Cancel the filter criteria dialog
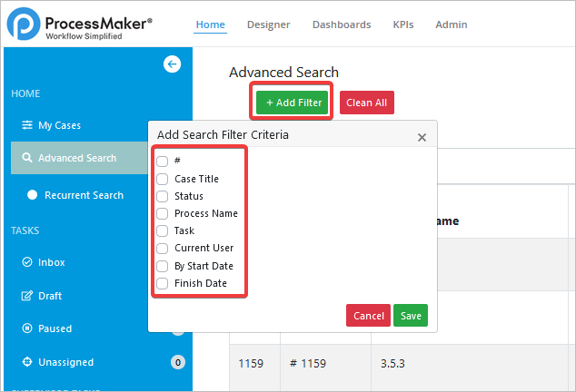Screen dimensions: 576x392 (368, 316)
